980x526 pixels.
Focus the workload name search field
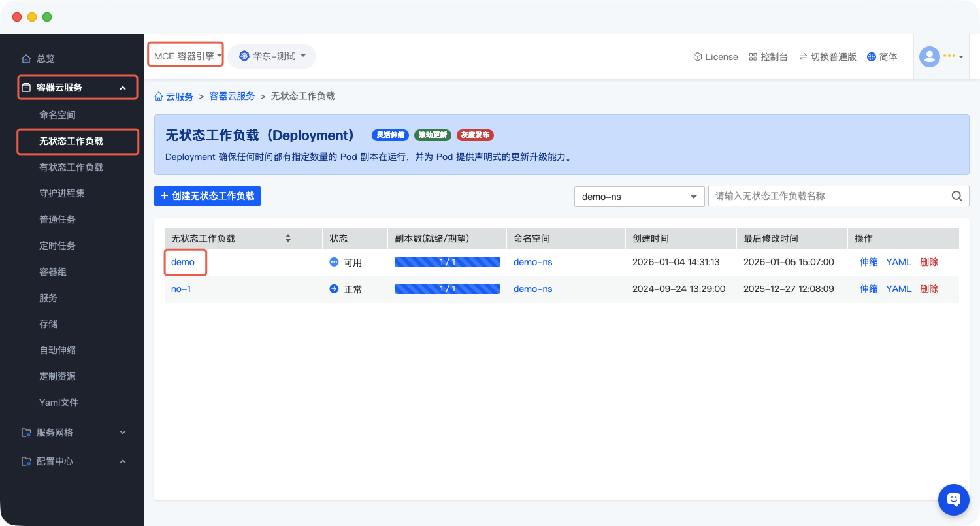[828, 196]
